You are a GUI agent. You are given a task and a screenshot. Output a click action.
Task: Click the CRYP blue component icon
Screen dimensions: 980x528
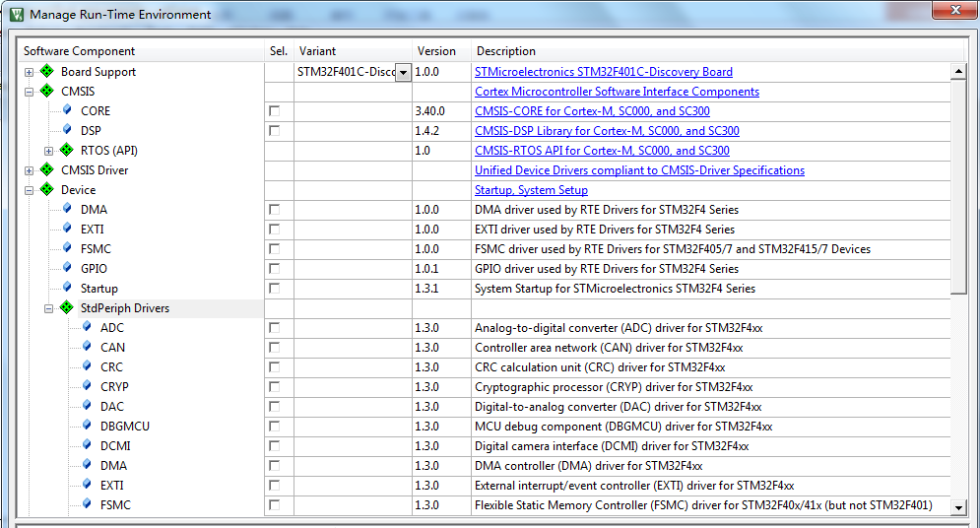87,386
